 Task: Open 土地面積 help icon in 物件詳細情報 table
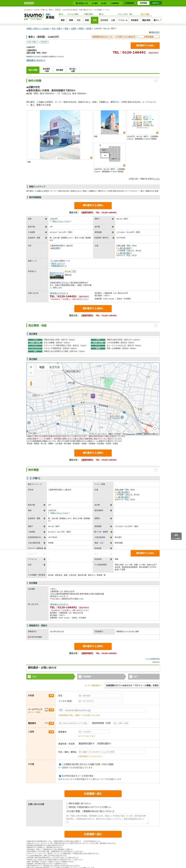[46, 232]
